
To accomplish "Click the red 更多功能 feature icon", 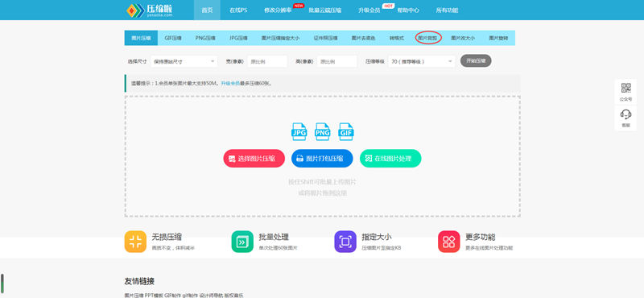I will [449, 242].
